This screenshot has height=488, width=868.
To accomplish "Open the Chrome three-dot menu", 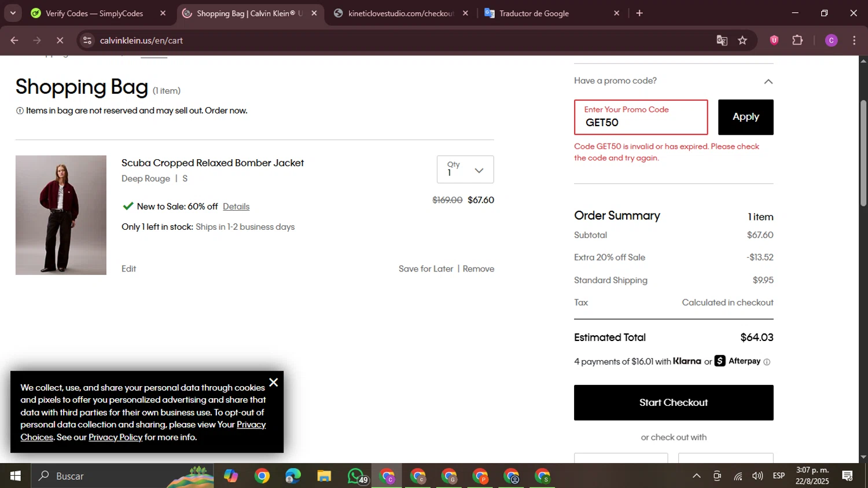I will pyautogui.click(x=854, y=41).
